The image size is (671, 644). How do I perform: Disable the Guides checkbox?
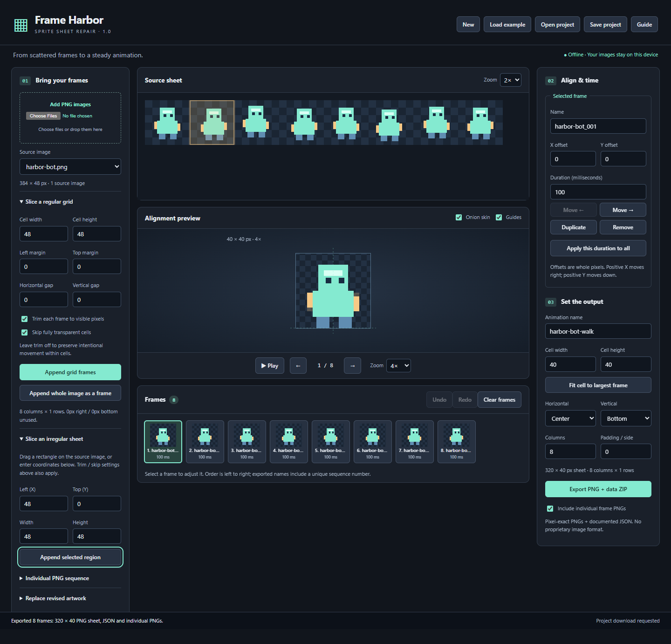pyautogui.click(x=499, y=217)
